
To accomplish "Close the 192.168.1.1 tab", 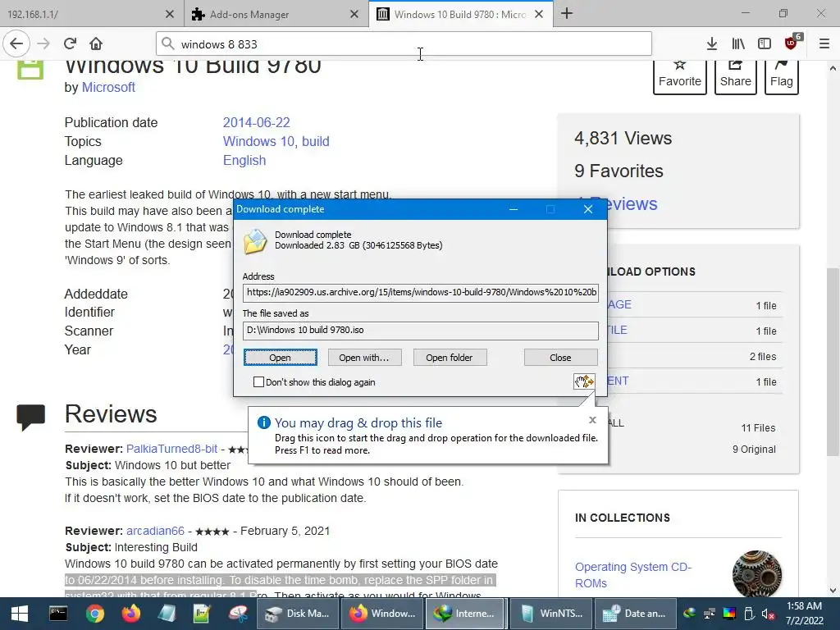I will pyautogui.click(x=170, y=14).
